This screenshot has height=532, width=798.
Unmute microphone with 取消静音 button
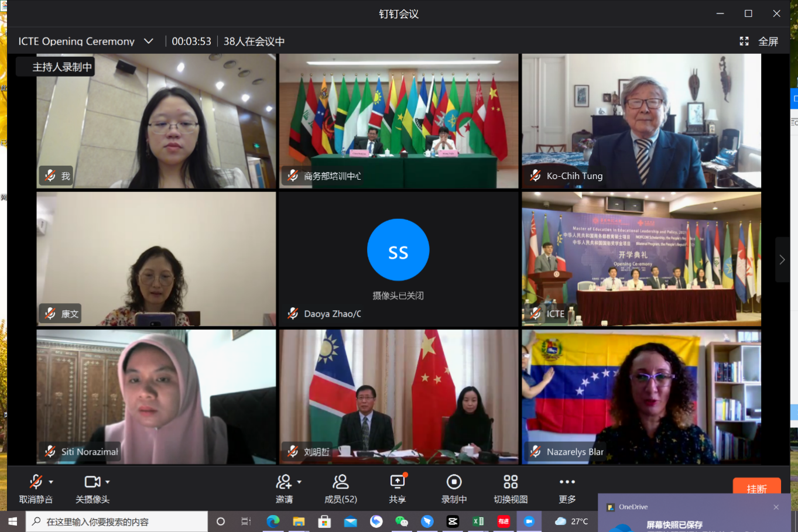[x=35, y=488]
